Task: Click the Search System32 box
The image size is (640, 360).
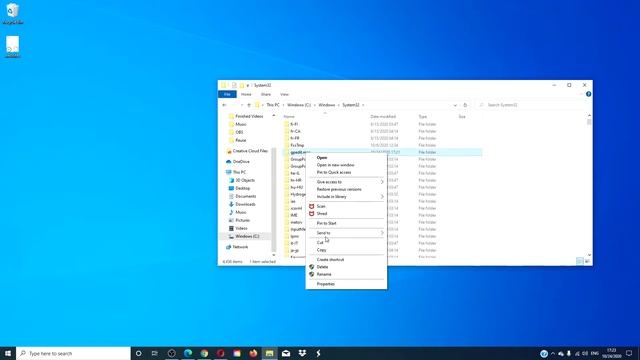Action: [532, 105]
